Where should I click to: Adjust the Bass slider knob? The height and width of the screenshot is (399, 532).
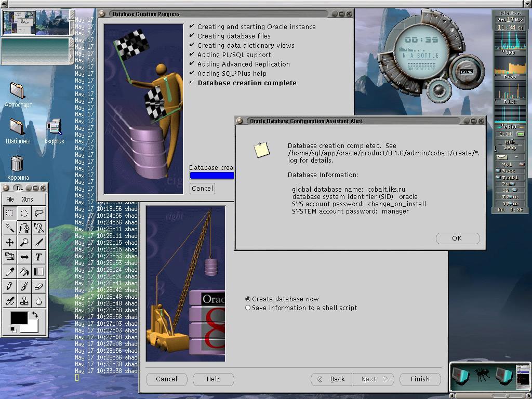(x=498, y=170)
